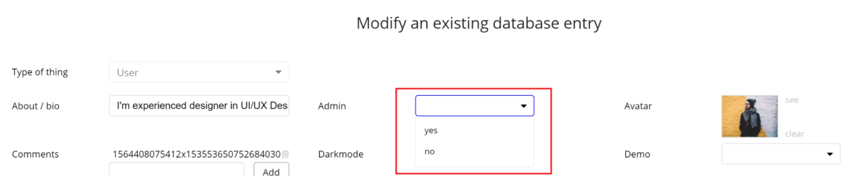This screenshot has width=868, height=182.
Task: Click the 'User' value in Type of thing
Action: (x=128, y=73)
